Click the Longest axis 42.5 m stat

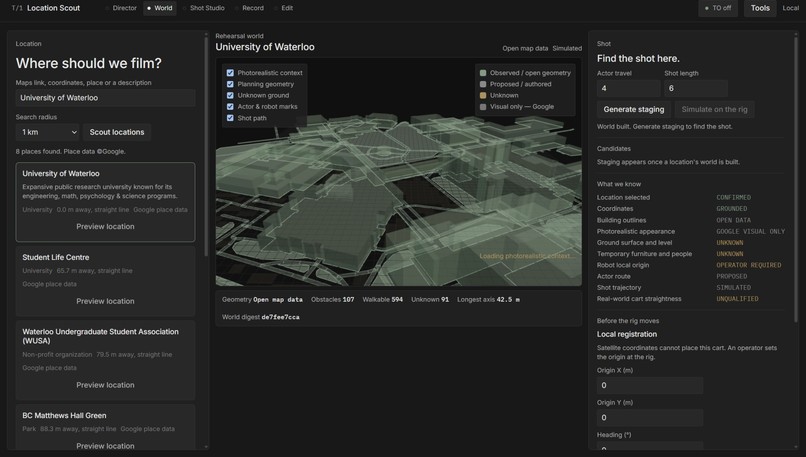[488, 300]
